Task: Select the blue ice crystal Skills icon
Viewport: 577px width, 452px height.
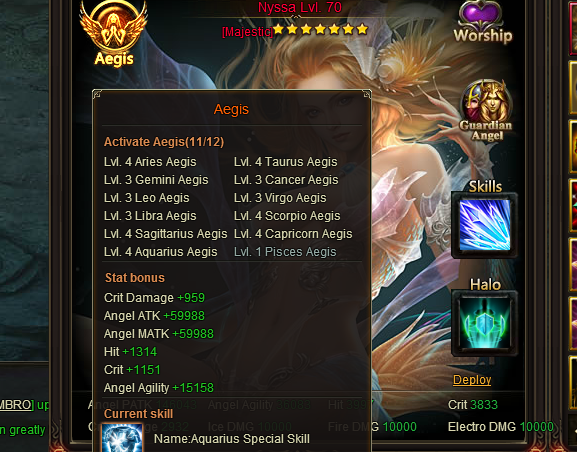Action: click(485, 225)
